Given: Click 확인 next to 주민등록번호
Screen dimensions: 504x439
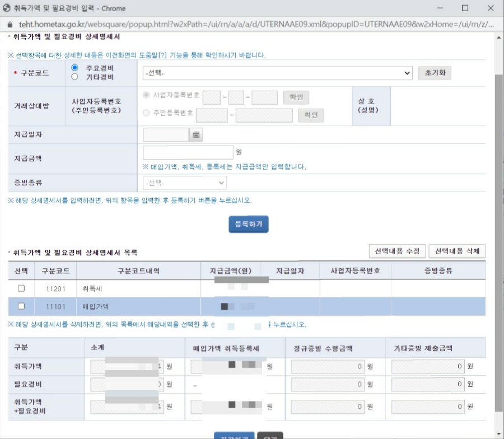Looking at the screenshot, I should click(x=311, y=115).
